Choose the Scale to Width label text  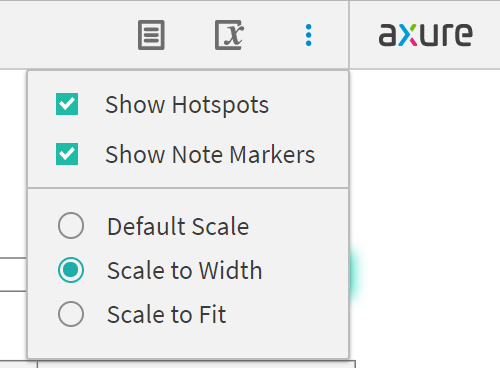185,270
